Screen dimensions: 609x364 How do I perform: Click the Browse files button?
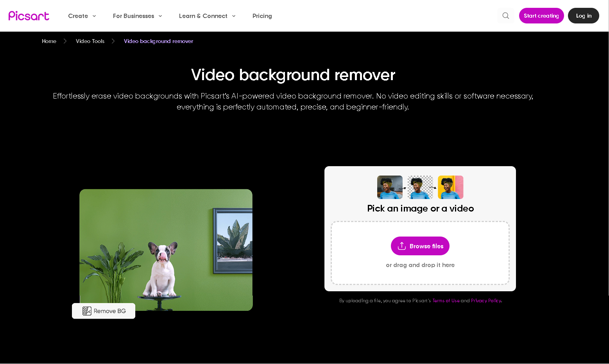(420, 246)
